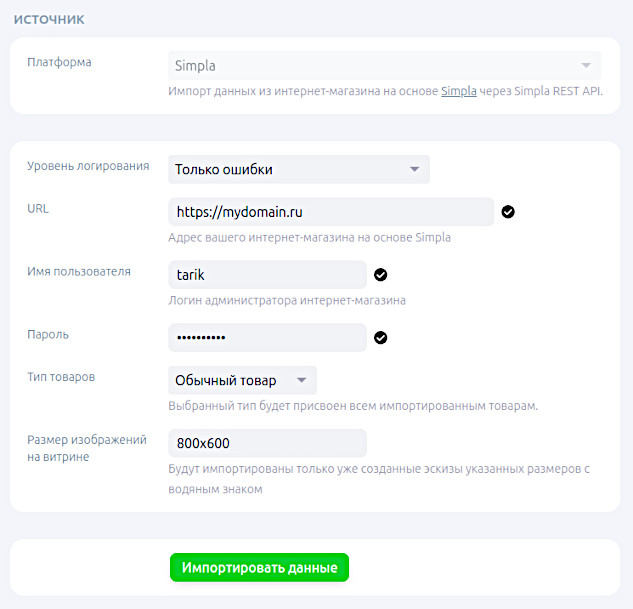Follow the underlined Simpla link in the description

coord(458,92)
